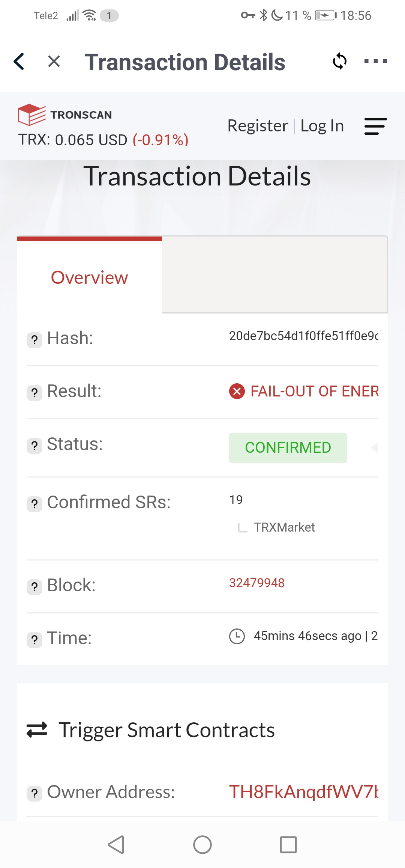
Task: Open the owner address TH8FkAnqdfWV link
Action: pyautogui.click(x=304, y=792)
